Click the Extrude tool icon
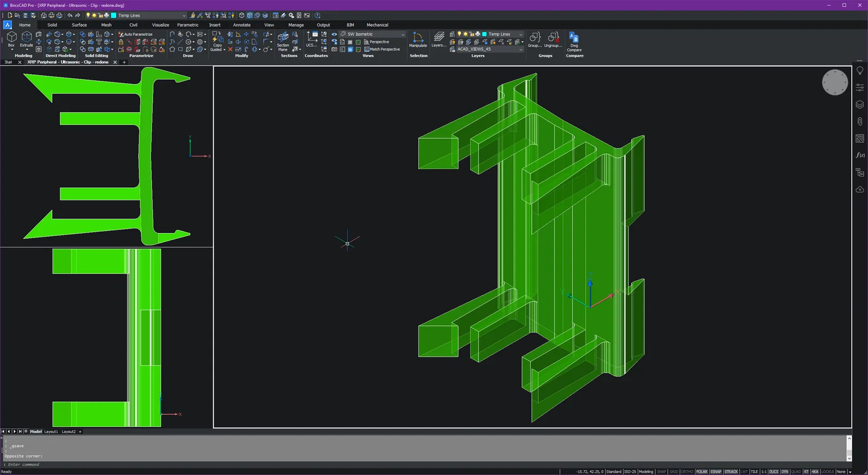This screenshot has width=868, height=475. pyautogui.click(x=27, y=39)
